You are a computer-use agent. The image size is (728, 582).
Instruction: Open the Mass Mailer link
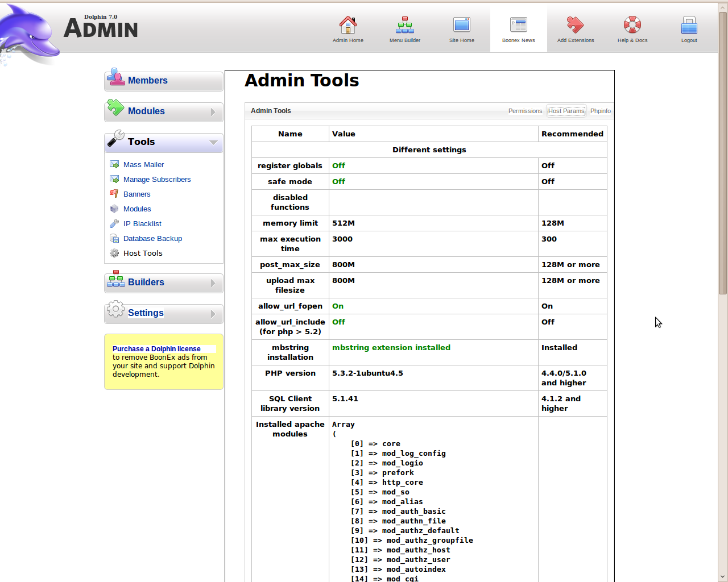click(x=143, y=165)
